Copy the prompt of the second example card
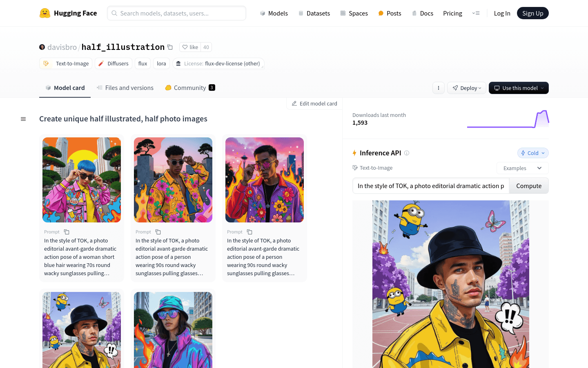The height and width of the screenshot is (368, 588). point(158,232)
